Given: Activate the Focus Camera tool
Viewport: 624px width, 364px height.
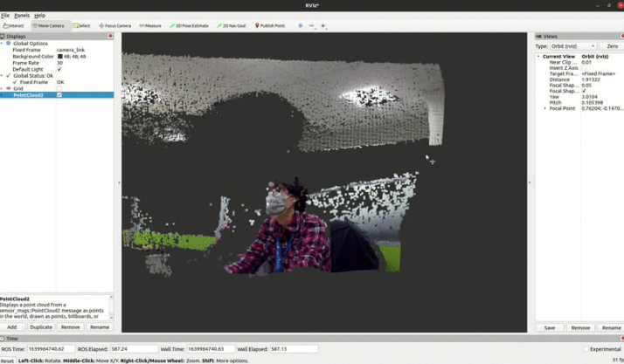Looking at the screenshot, I should pos(115,26).
